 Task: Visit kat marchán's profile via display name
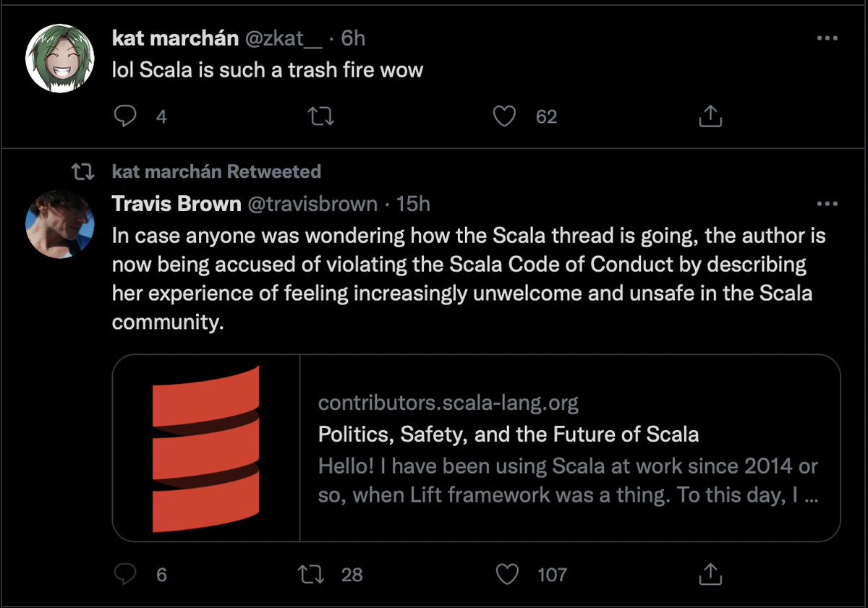[175, 38]
